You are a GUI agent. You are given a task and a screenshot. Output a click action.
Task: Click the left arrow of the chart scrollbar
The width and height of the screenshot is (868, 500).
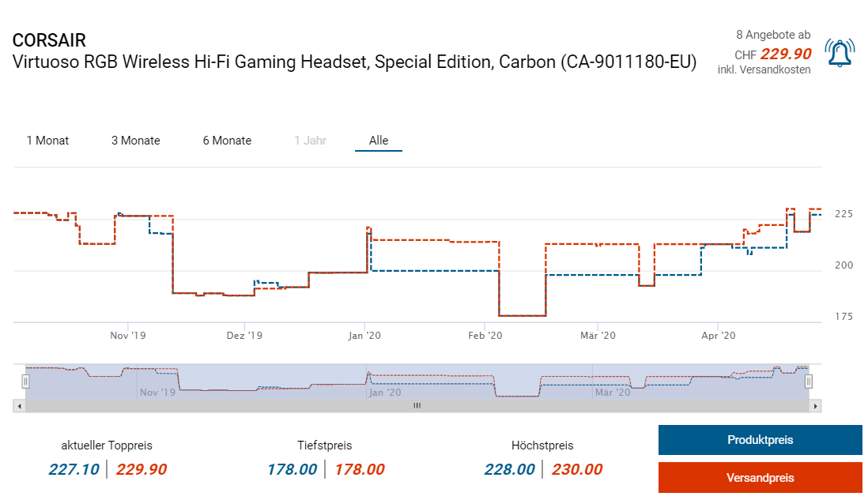(x=18, y=406)
